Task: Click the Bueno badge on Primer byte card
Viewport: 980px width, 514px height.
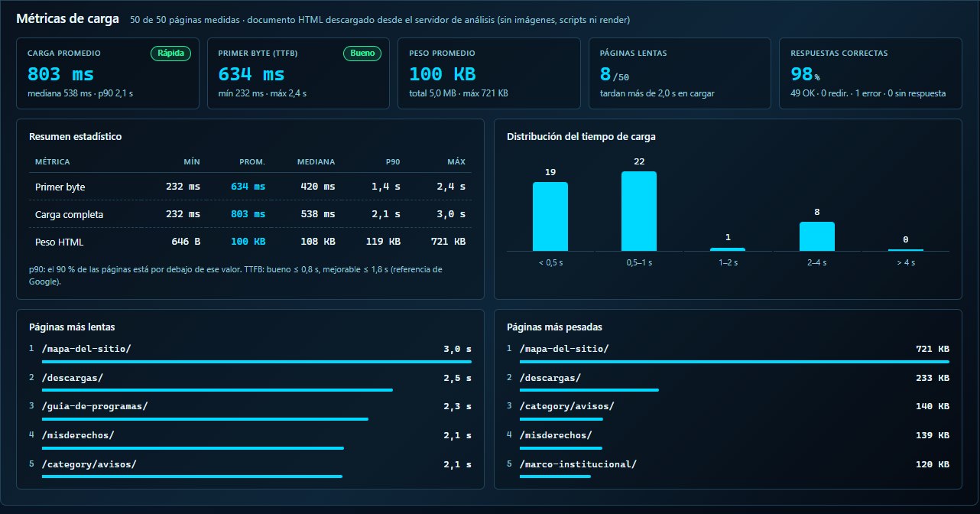Action: pyautogui.click(x=362, y=54)
